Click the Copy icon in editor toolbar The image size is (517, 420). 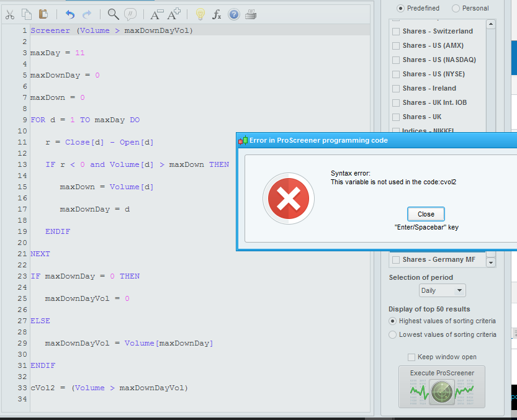(26, 14)
